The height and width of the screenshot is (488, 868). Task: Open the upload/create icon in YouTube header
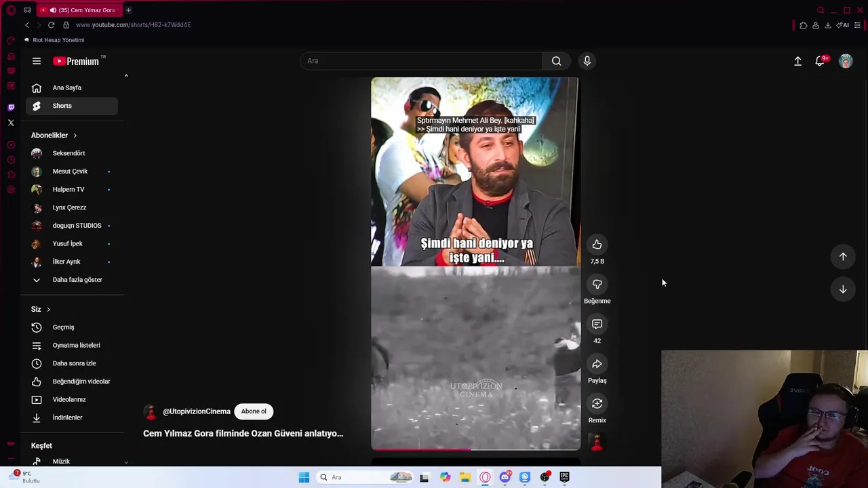point(798,61)
